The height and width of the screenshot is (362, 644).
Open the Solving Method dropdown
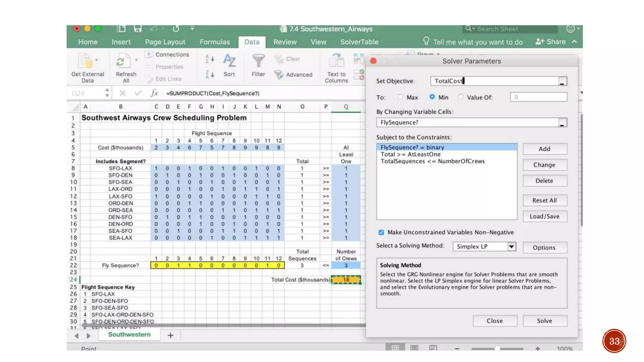[512, 246]
